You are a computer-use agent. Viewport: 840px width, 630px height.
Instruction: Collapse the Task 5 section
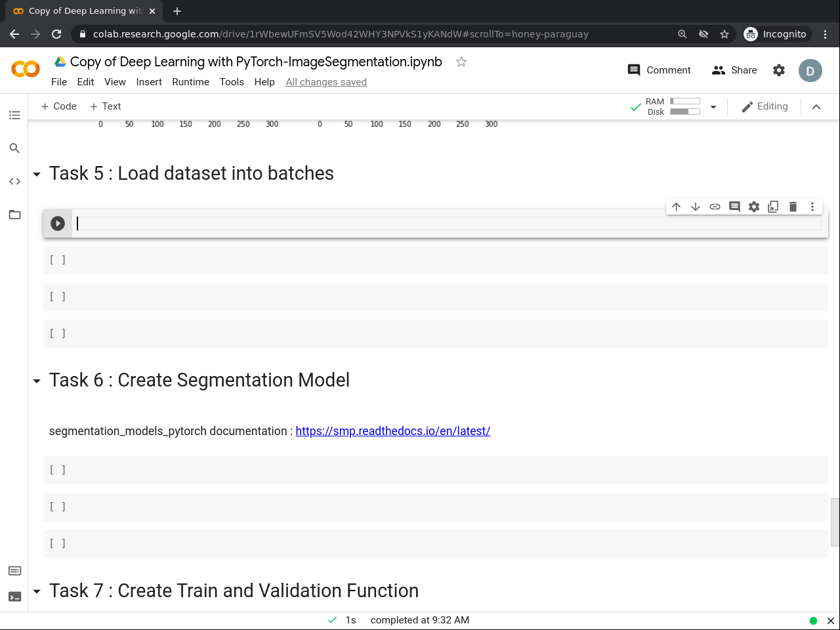pos(37,175)
